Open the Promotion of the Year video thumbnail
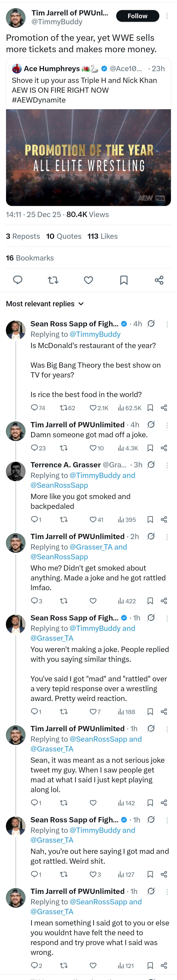This screenshot has width=177, height=980. (88, 158)
